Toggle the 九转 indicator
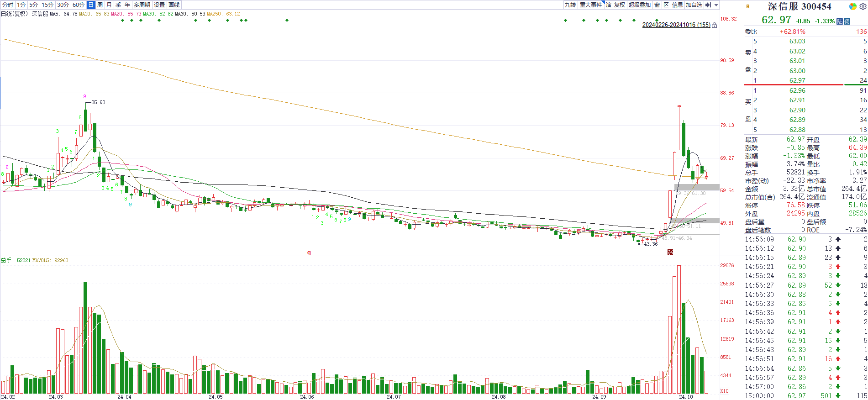868x400 pixels. (570, 5)
